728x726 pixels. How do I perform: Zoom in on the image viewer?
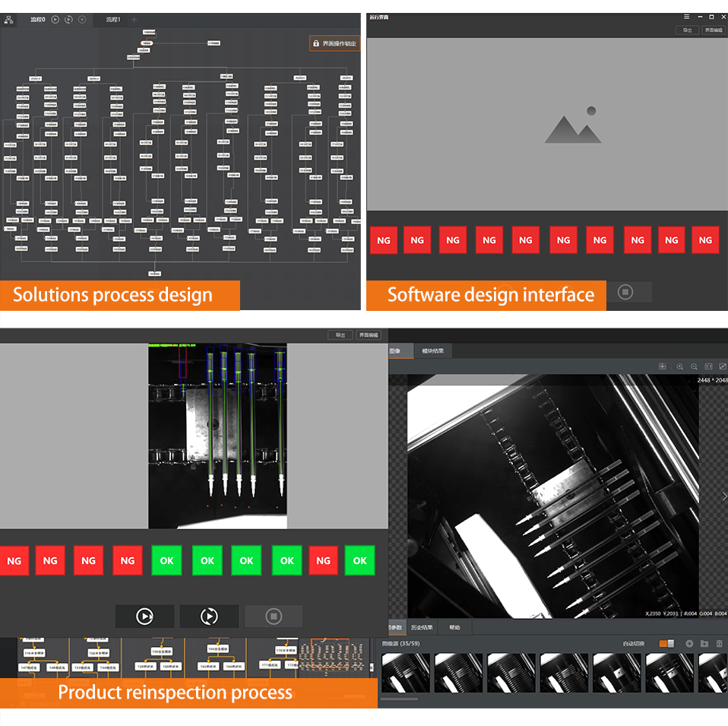(x=679, y=366)
